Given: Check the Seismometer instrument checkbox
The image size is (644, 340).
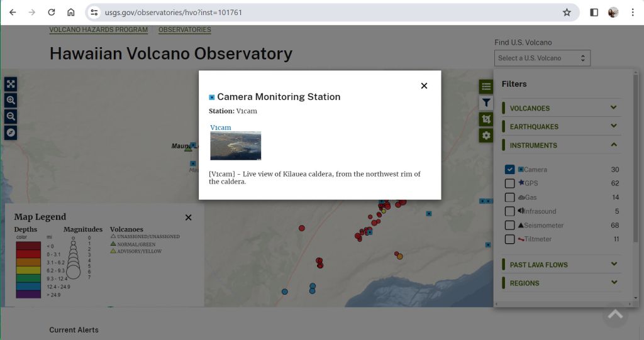Looking at the screenshot, I should coord(510,225).
